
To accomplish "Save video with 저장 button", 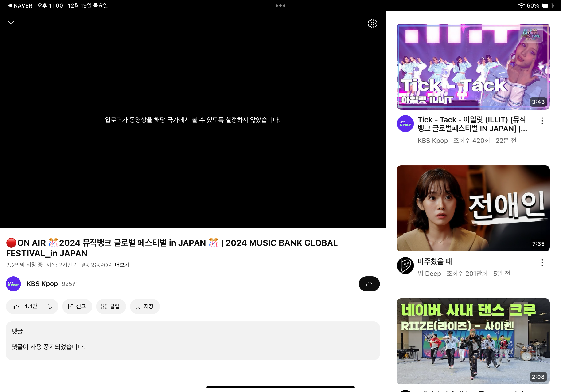I will pos(145,306).
